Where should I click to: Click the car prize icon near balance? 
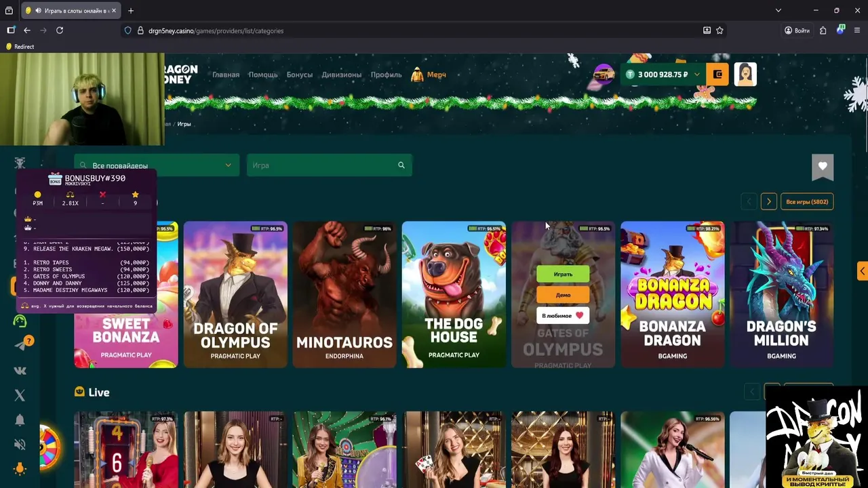(603, 74)
